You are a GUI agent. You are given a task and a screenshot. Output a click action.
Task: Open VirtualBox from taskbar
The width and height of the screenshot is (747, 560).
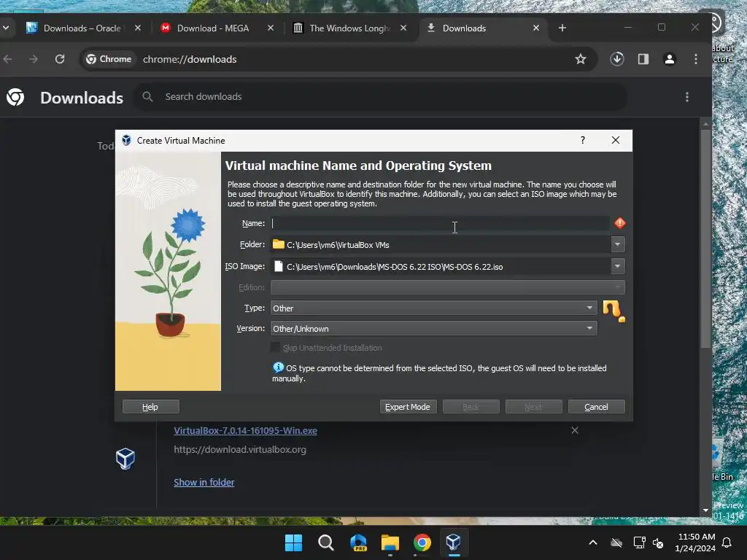(x=454, y=542)
